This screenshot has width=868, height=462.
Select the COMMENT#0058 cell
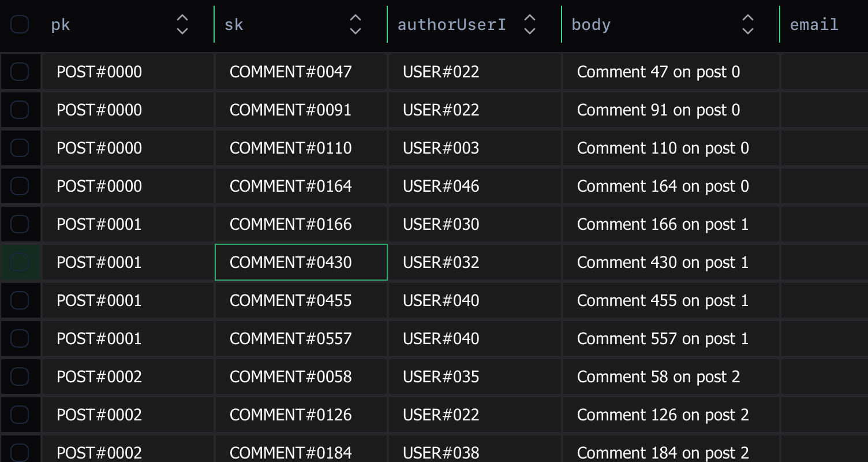[x=301, y=377]
